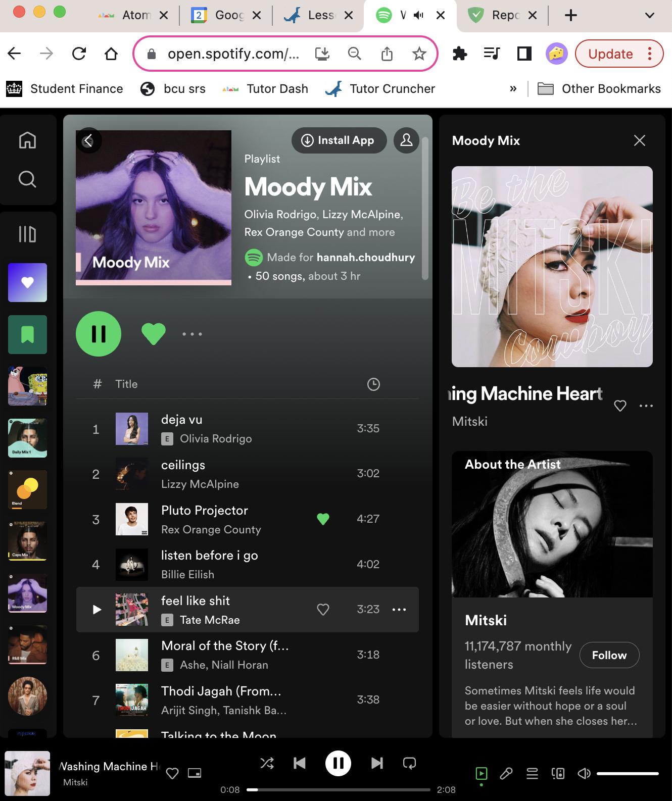The height and width of the screenshot is (801, 672).
Task: Open the SpongeBob playlist thumbnail
Action: click(27, 386)
